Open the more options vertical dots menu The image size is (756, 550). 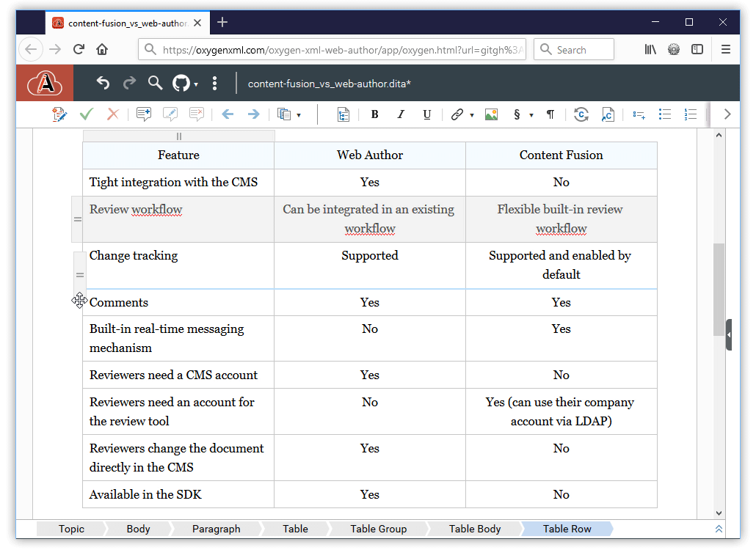point(215,84)
